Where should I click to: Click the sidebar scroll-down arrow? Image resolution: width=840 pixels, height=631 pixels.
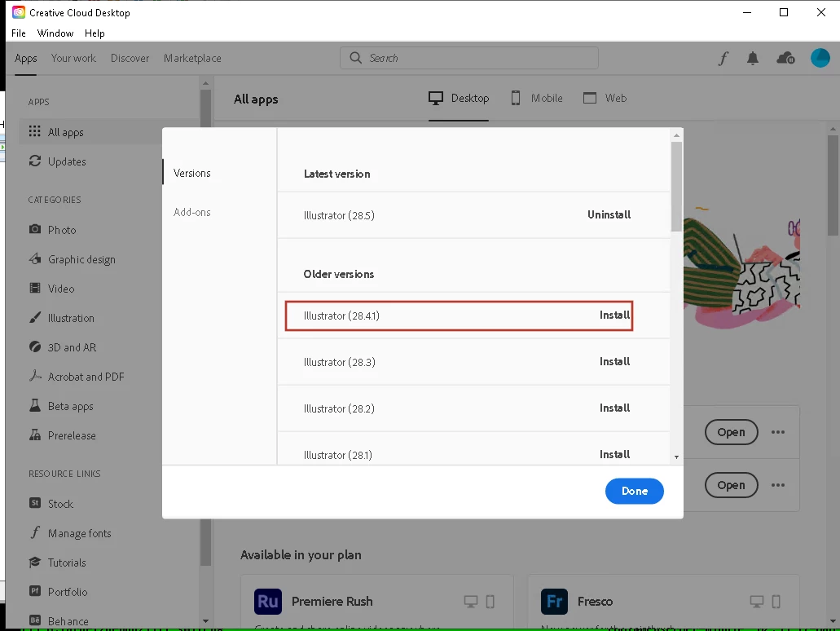[205, 621]
